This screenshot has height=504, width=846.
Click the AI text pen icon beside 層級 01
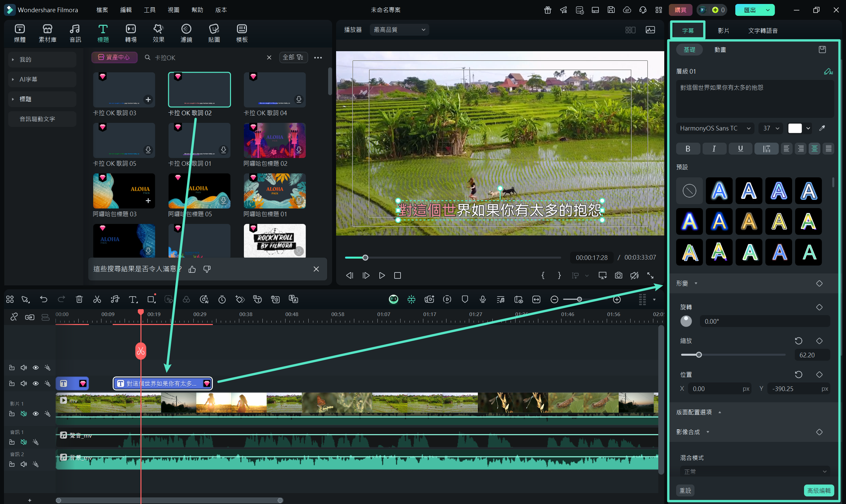(x=828, y=71)
